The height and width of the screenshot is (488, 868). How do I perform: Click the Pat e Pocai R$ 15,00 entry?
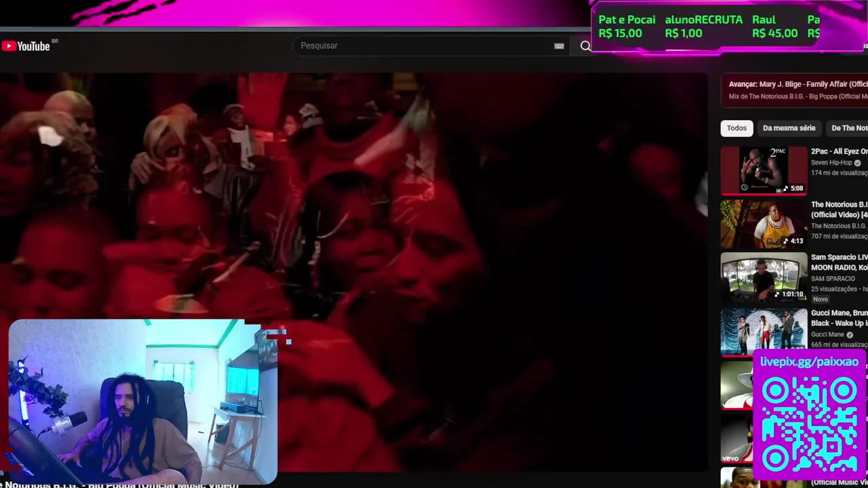point(627,26)
